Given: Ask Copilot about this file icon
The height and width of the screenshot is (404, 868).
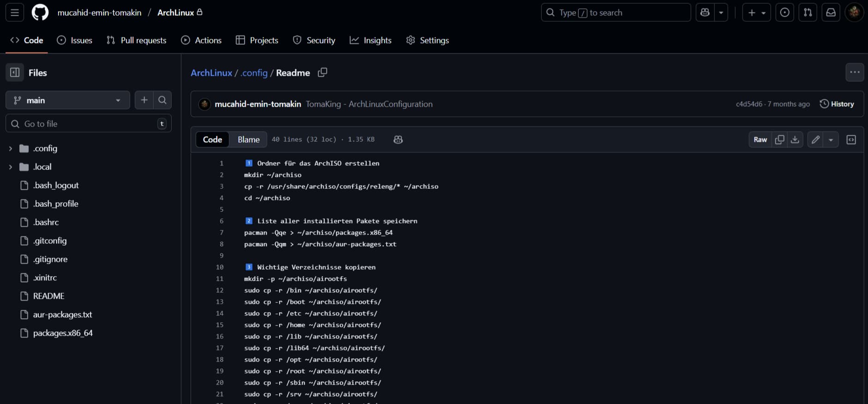Looking at the screenshot, I should pyautogui.click(x=398, y=139).
